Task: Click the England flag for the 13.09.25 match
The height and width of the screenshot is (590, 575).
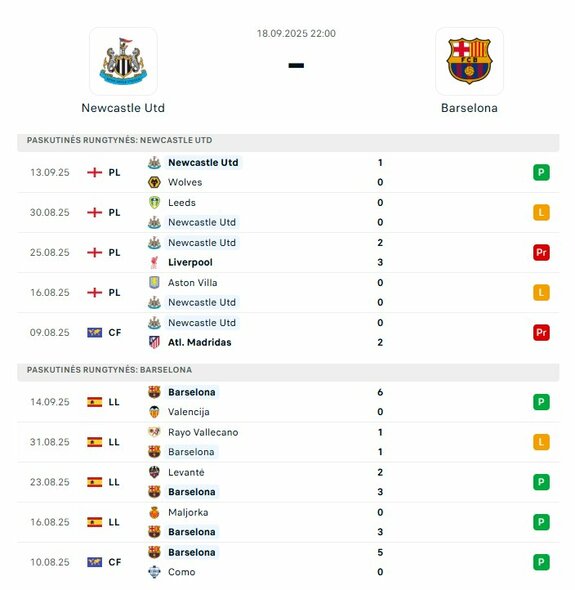Action: pyautogui.click(x=94, y=173)
